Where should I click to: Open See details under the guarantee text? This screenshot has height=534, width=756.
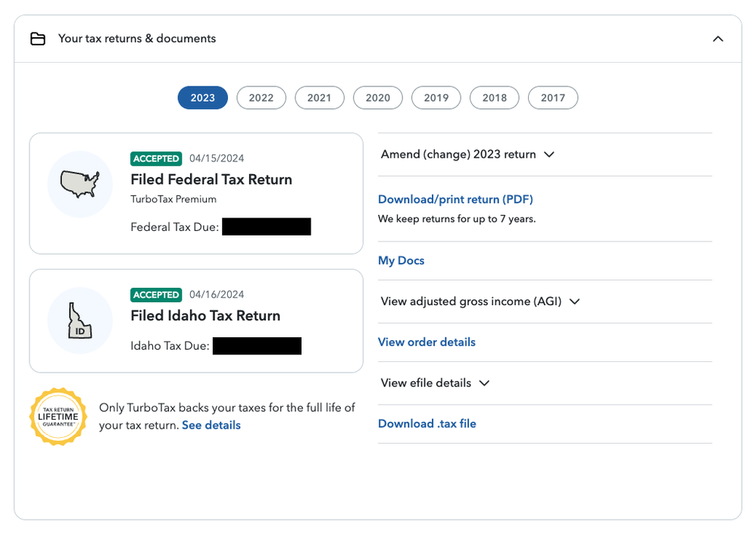pyautogui.click(x=211, y=425)
